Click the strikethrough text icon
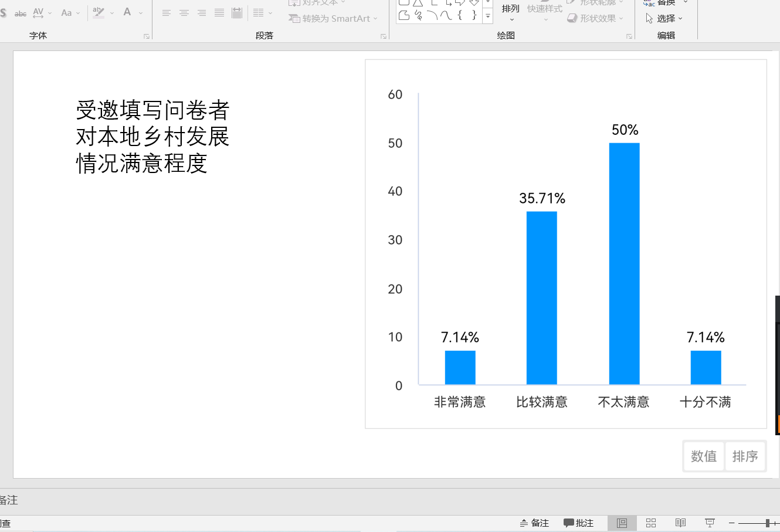Viewport: 780px width, 532px height. point(21,13)
